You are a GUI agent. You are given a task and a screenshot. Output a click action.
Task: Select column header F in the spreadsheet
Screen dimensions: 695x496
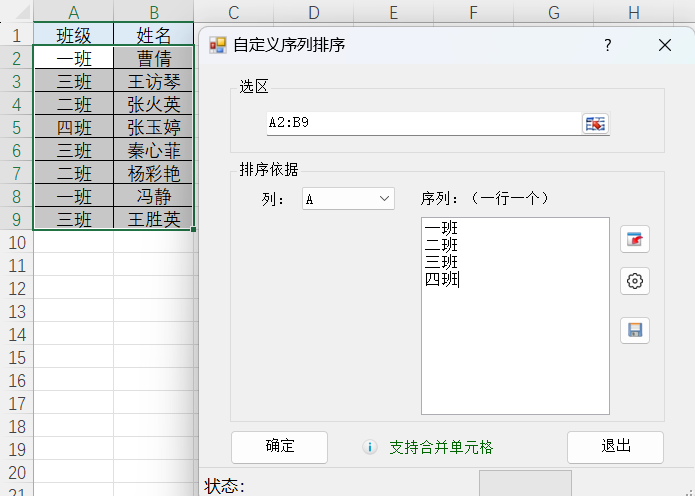pyautogui.click(x=473, y=12)
